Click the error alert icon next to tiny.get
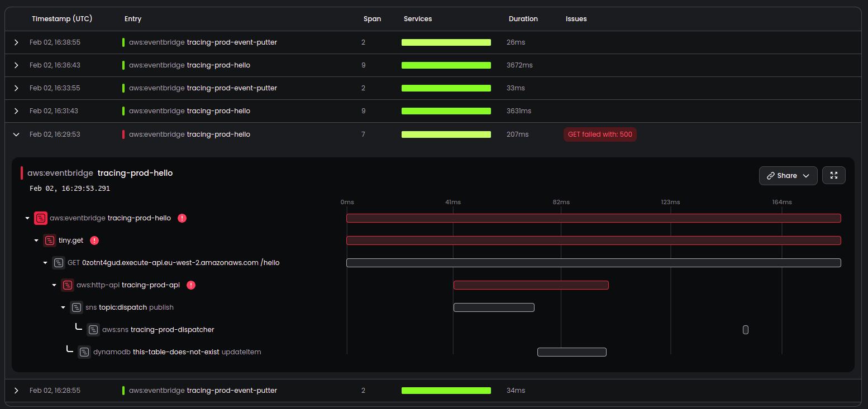Image resolution: width=868 pixels, height=409 pixels. [94, 240]
